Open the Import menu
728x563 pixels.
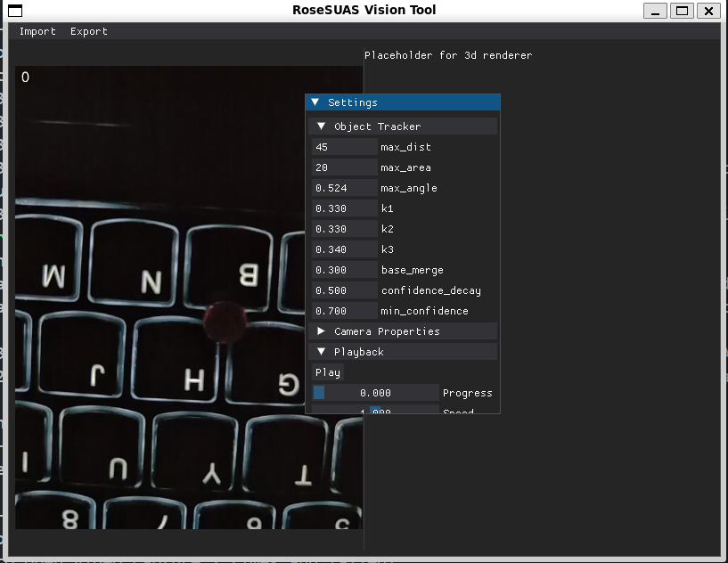(x=37, y=31)
